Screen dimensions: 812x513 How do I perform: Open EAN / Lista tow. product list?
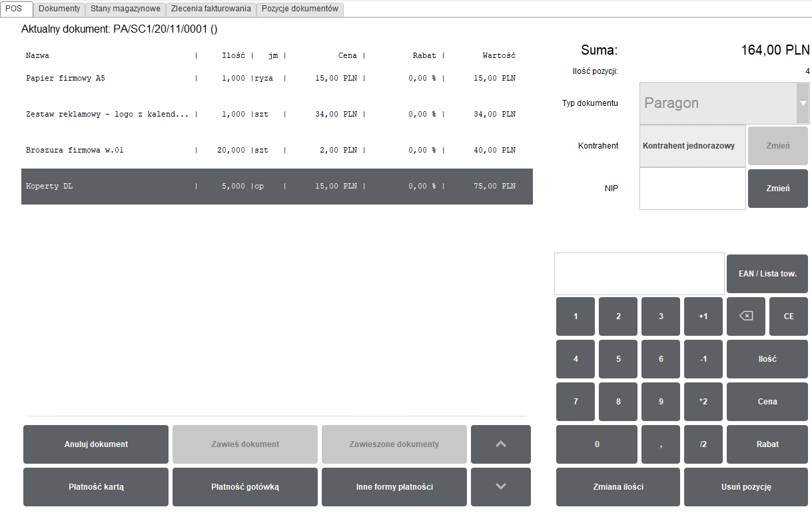point(767,274)
